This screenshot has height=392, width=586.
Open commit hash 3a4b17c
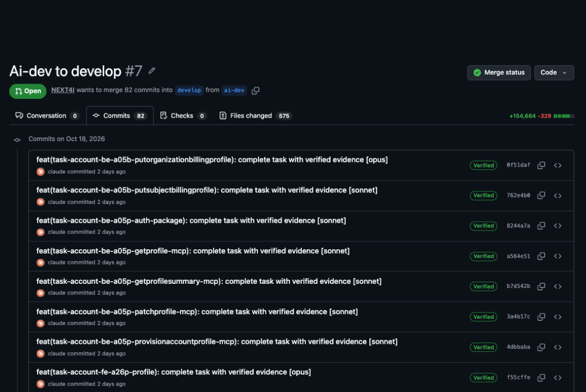click(519, 317)
